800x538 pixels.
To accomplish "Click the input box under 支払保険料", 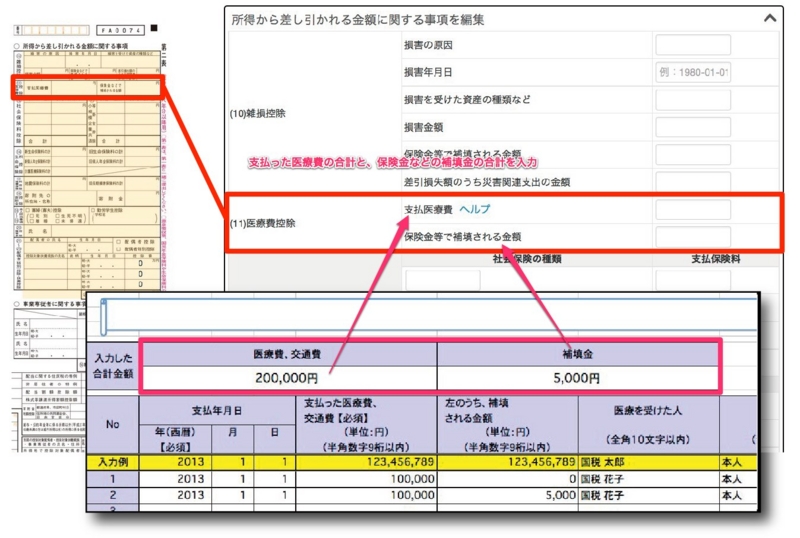I will coord(692,281).
